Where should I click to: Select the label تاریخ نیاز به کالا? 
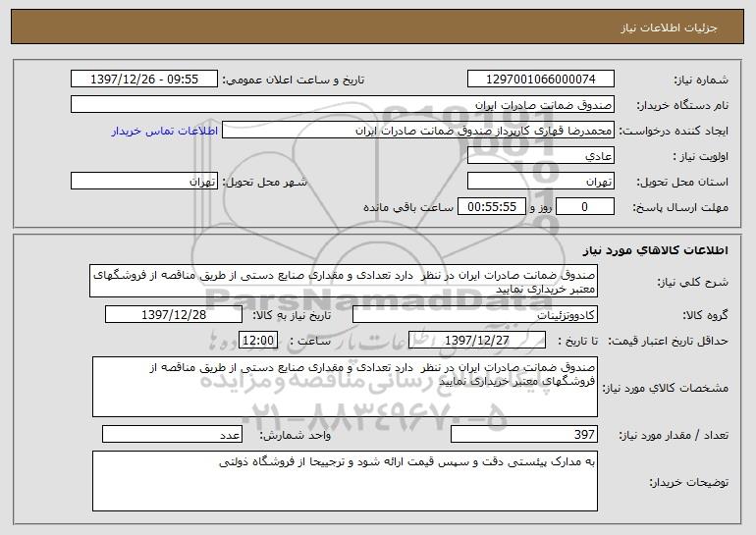(293, 316)
